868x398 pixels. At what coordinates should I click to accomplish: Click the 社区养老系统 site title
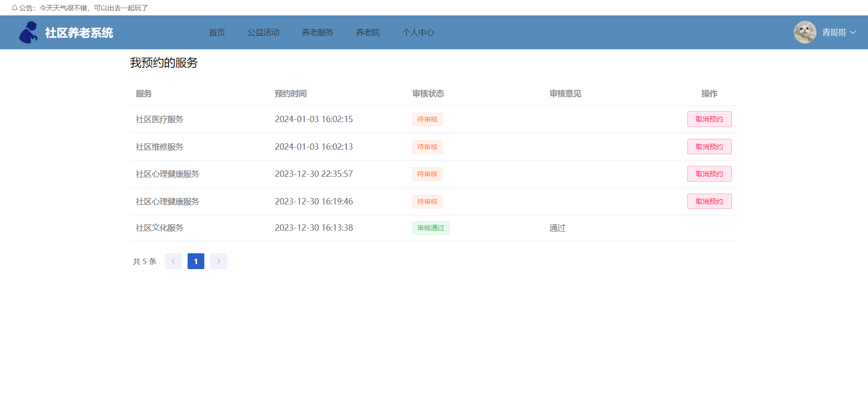click(x=79, y=33)
